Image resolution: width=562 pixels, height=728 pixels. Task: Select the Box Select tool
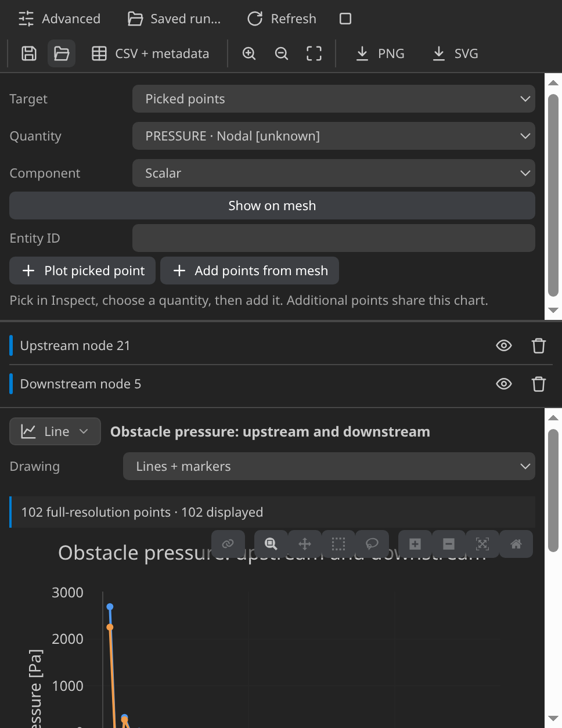(338, 544)
